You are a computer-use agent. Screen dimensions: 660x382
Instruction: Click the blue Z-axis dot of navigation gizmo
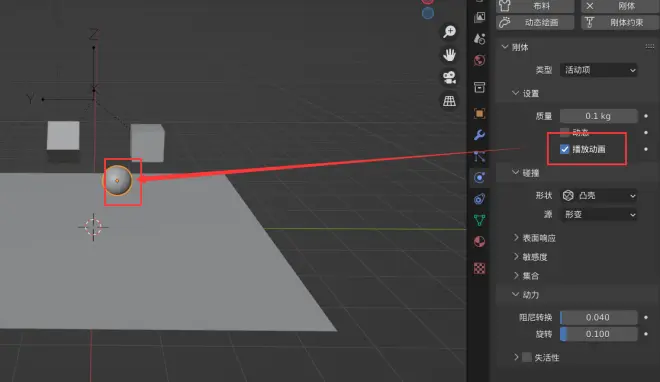coord(428,13)
